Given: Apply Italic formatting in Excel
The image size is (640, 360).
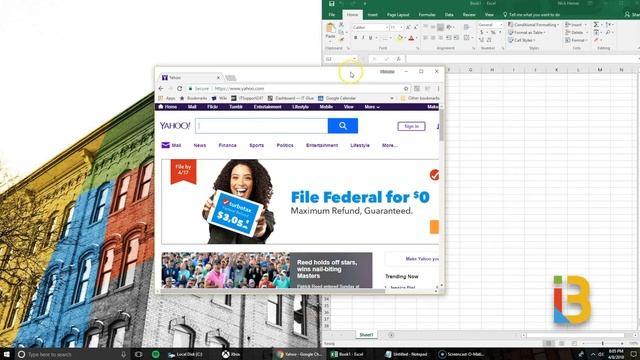Looking at the screenshot, I should pyautogui.click(x=363, y=38).
